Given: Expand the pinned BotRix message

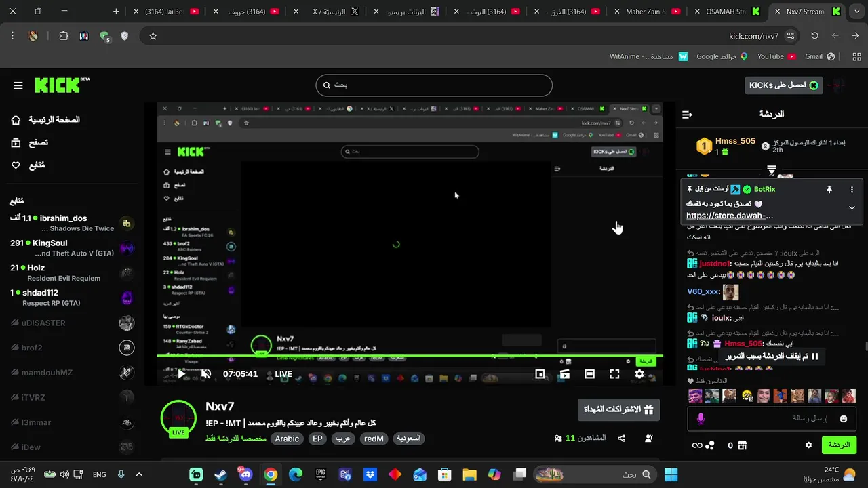Looking at the screenshot, I should pyautogui.click(x=852, y=207).
